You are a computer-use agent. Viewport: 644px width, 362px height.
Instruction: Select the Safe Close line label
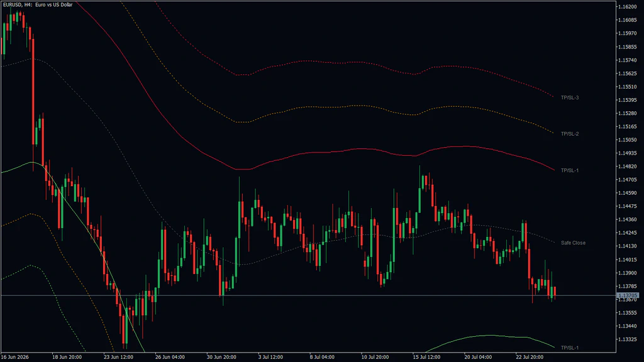tap(573, 243)
